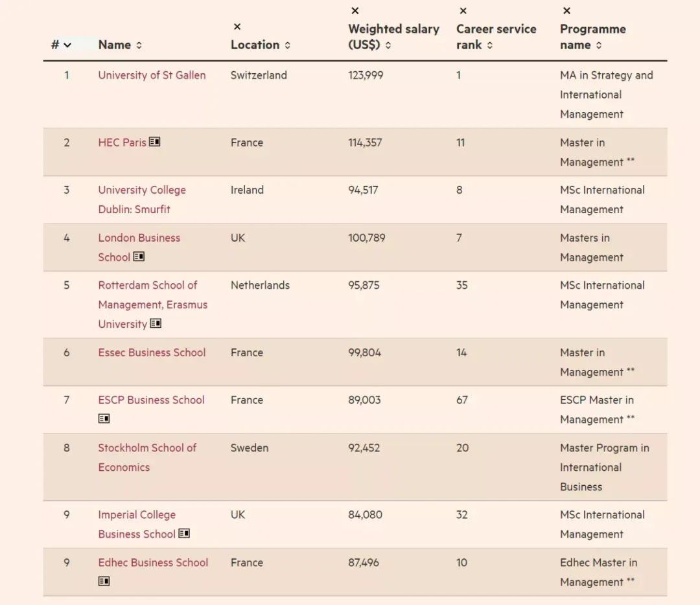
Task: Remove the Programme name column via X
Action: pos(566,11)
